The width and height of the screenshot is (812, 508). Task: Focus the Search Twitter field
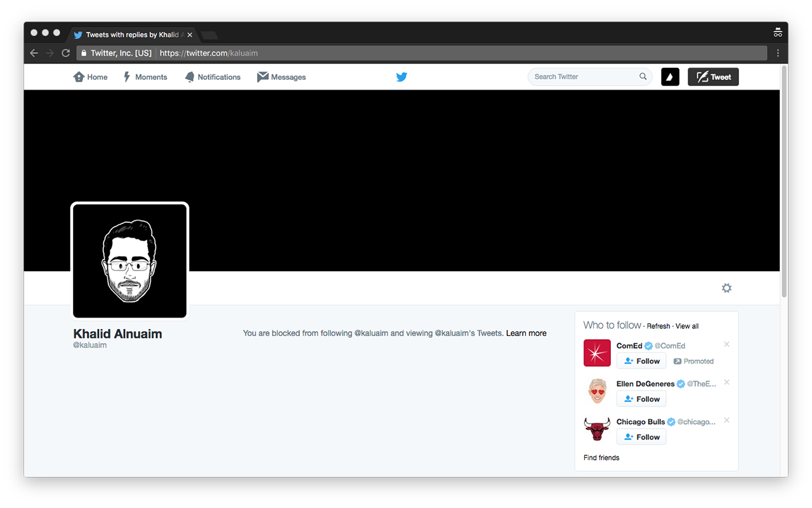pyautogui.click(x=590, y=77)
